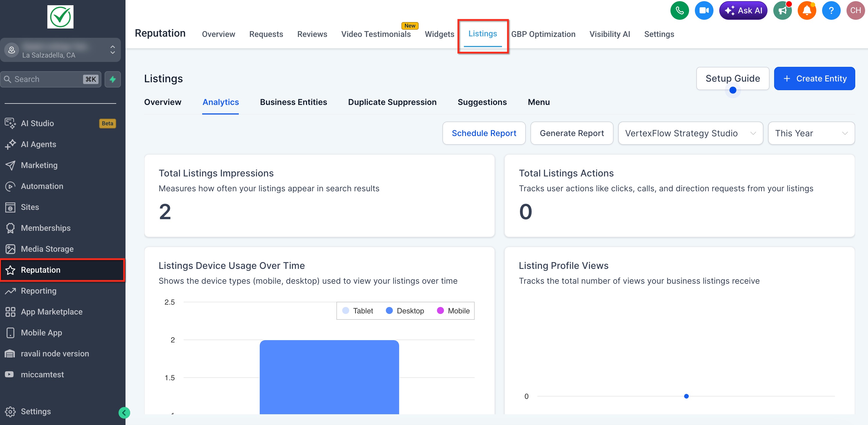The width and height of the screenshot is (868, 425).
Task: Open VertexFlow Strategy Studio dropdown
Action: (x=690, y=133)
